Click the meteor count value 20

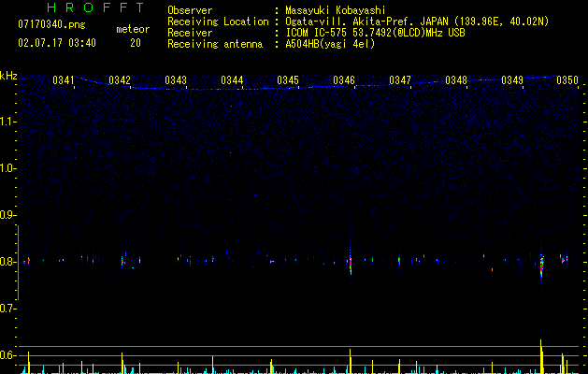tap(136, 43)
